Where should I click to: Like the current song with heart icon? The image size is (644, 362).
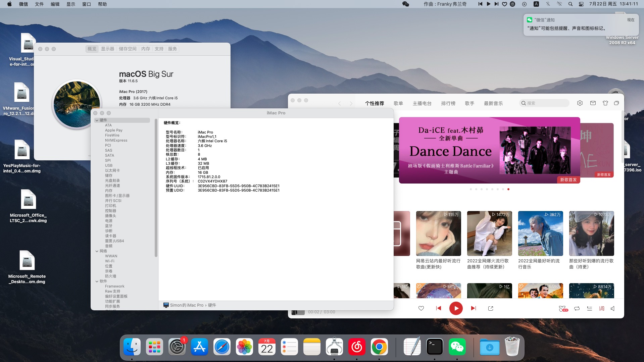(421, 308)
